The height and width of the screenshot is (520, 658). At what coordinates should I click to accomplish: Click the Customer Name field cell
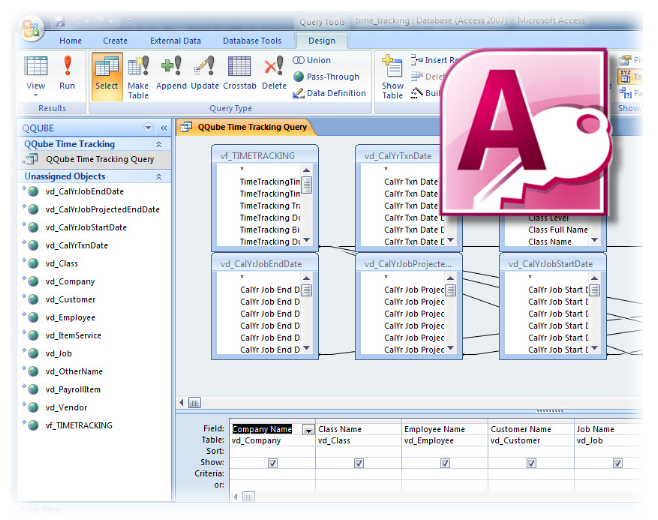(531, 429)
